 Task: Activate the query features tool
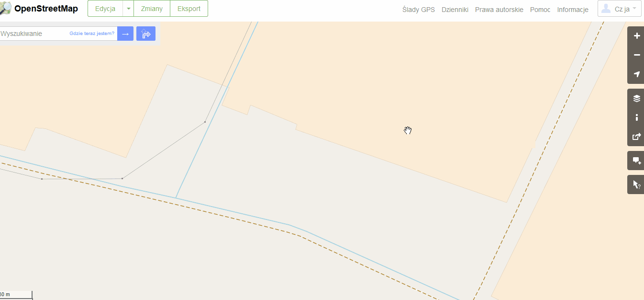click(636, 185)
